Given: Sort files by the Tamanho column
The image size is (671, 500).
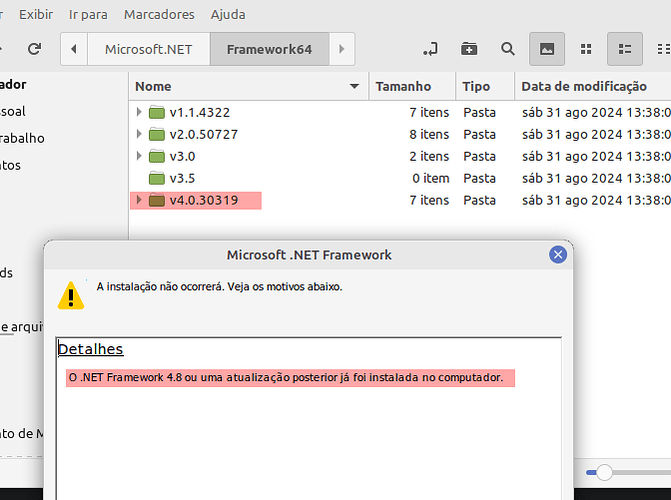Looking at the screenshot, I should [x=412, y=86].
